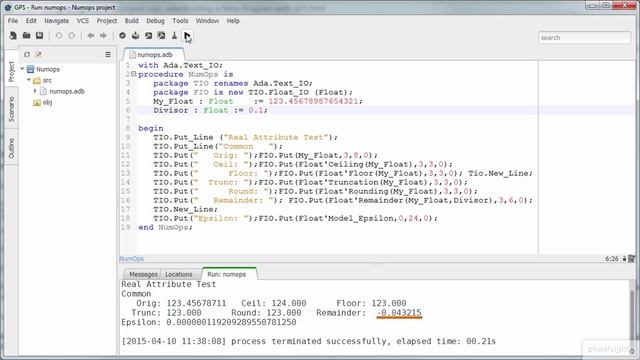This screenshot has width=640, height=360.
Task: Collapse the src folder node
Action: [29, 80]
